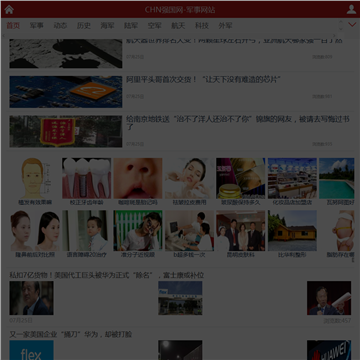Open the 空军 tab
This screenshot has height=360, width=360.
[x=155, y=26]
